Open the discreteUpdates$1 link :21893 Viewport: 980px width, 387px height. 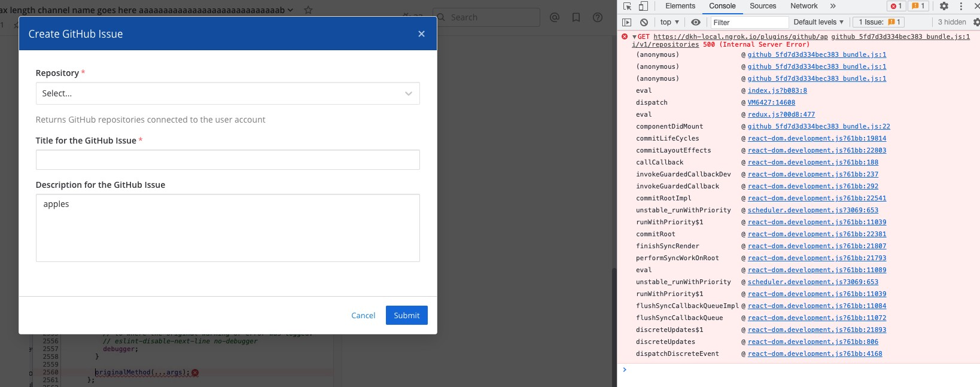[817, 330]
